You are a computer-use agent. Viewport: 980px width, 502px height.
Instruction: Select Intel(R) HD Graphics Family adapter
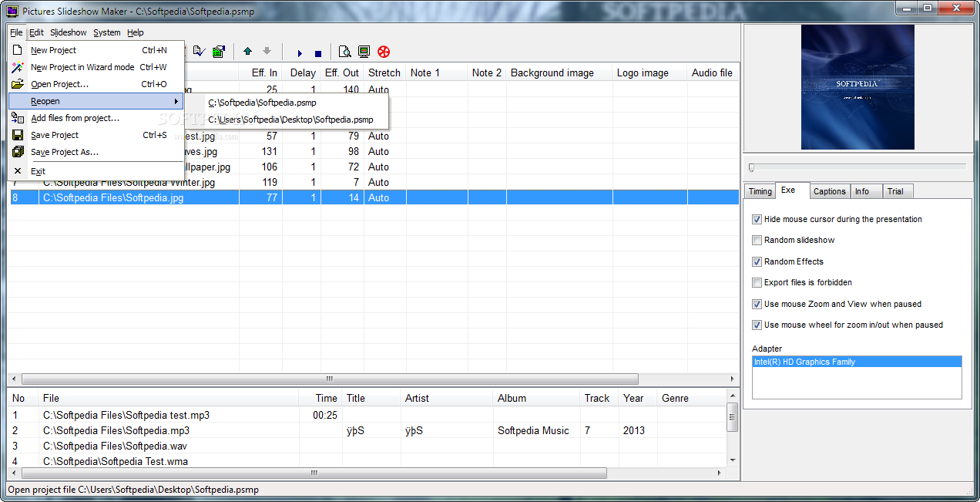857,362
